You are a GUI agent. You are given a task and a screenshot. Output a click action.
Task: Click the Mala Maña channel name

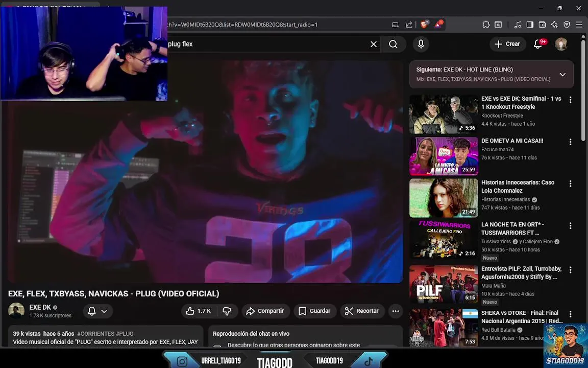(x=494, y=286)
